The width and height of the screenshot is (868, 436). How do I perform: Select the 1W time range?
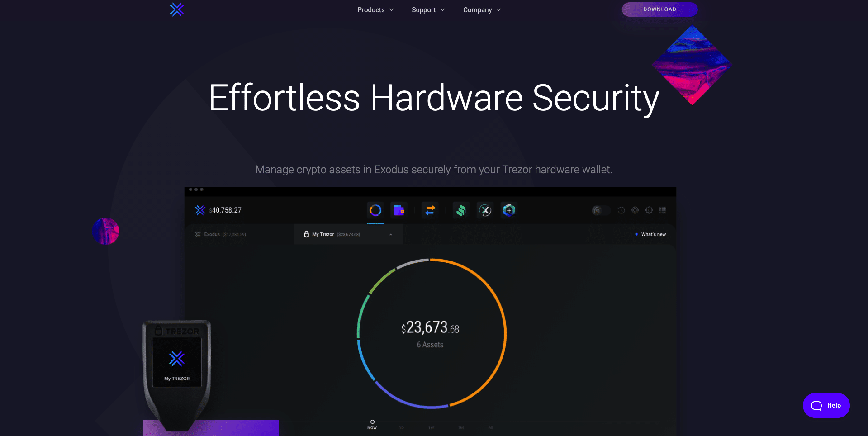[431, 427]
